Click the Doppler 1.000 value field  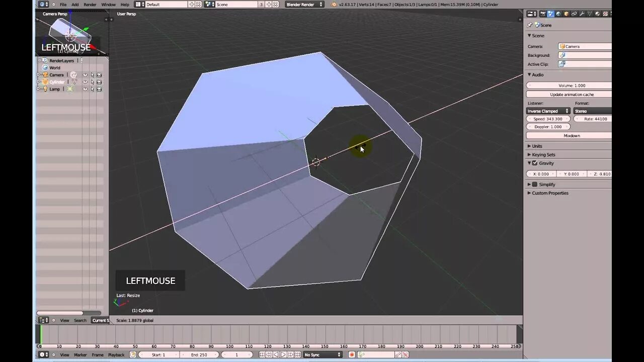pyautogui.click(x=548, y=127)
